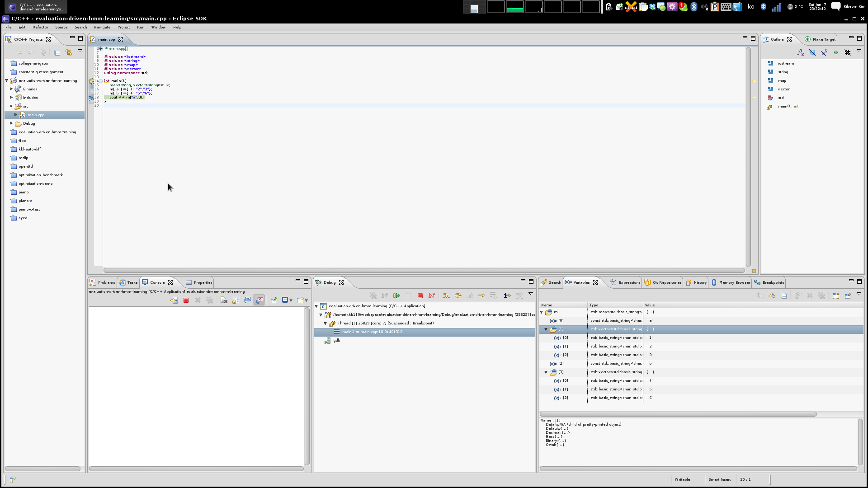
Task: Step into the current function
Action: pyautogui.click(x=446, y=296)
